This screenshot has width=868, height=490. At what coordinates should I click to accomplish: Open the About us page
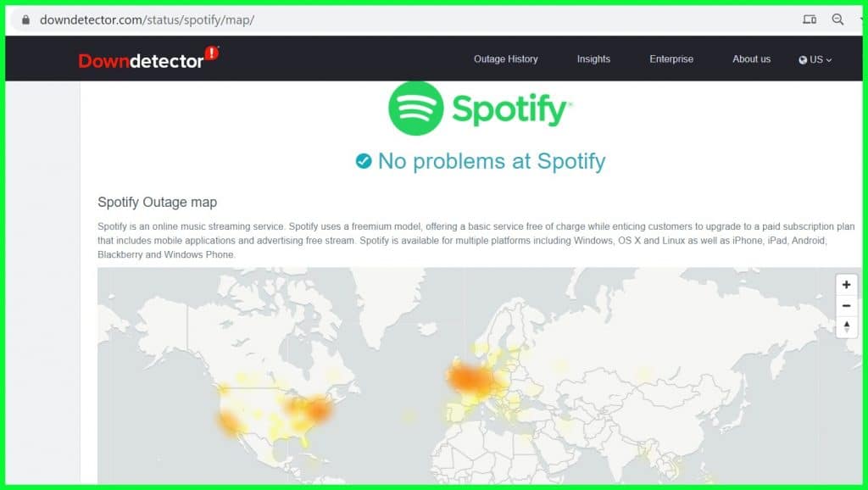coord(751,59)
